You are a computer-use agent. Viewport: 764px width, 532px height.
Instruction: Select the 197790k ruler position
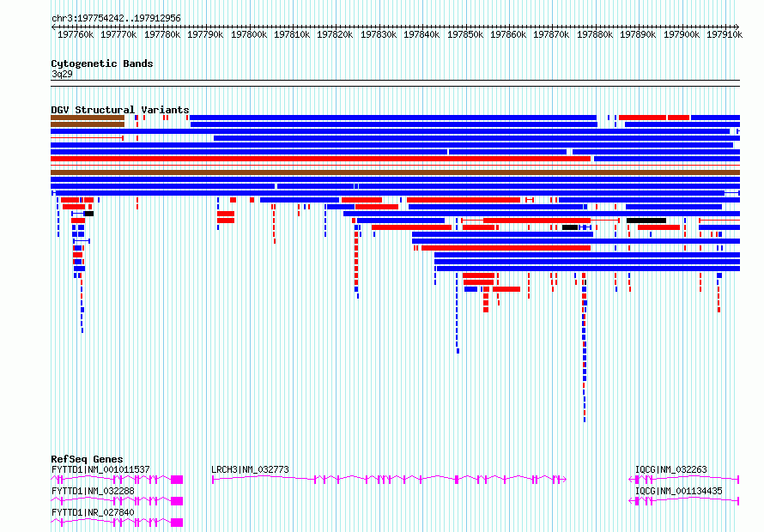[x=205, y=34]
